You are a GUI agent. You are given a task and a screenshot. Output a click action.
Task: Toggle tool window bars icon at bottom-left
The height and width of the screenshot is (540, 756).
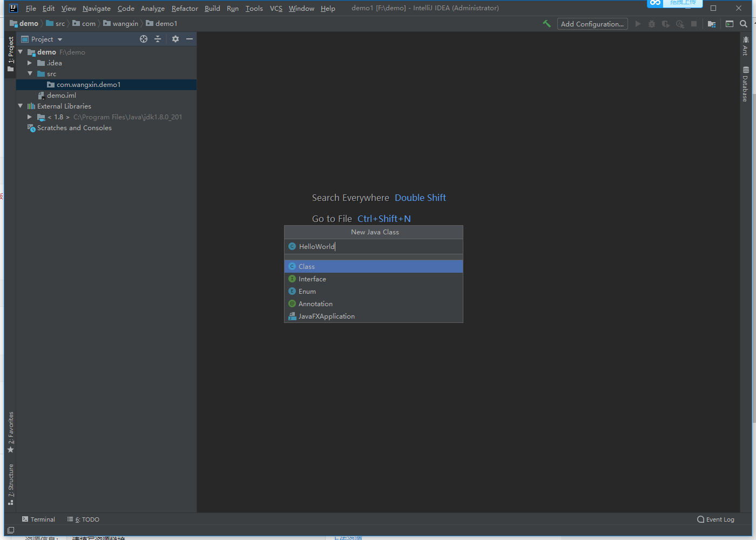tap(11, 530)
